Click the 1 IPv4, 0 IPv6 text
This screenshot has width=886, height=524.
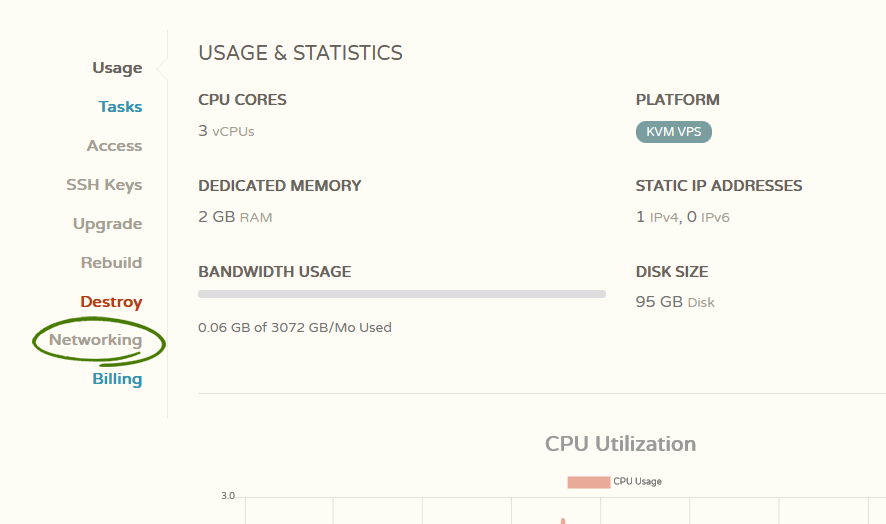click(x=683, y=217)
